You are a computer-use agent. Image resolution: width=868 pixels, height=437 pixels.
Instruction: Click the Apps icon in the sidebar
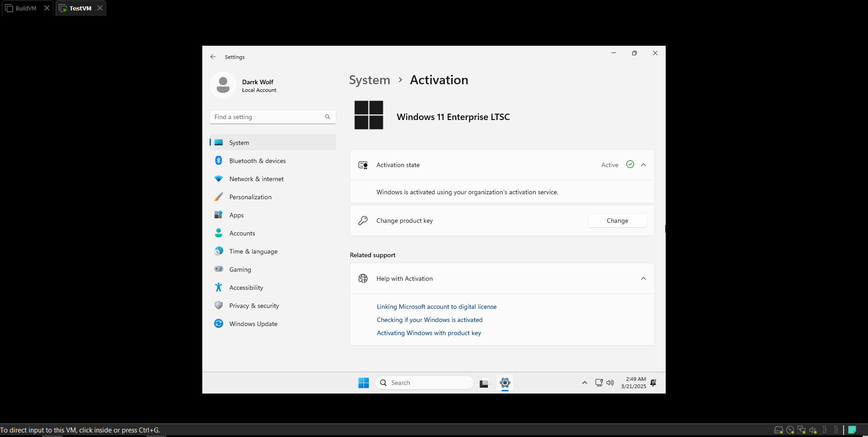coord(219,215)
